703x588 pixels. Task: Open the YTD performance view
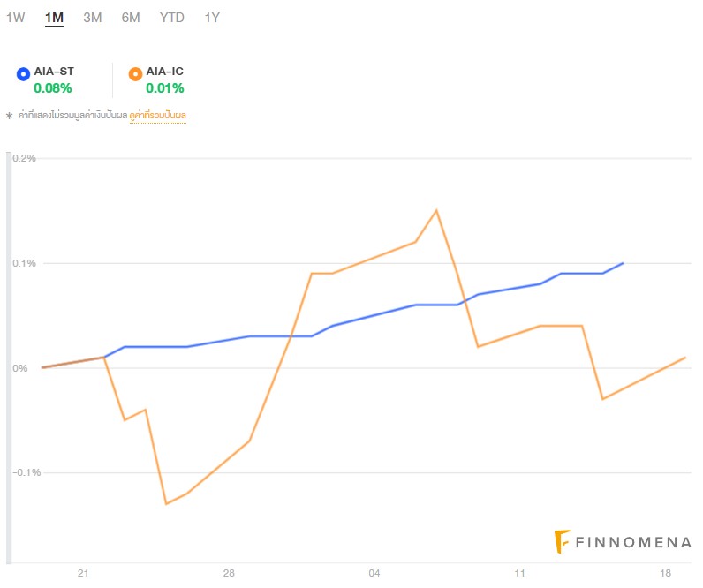(x=172, y=18)
